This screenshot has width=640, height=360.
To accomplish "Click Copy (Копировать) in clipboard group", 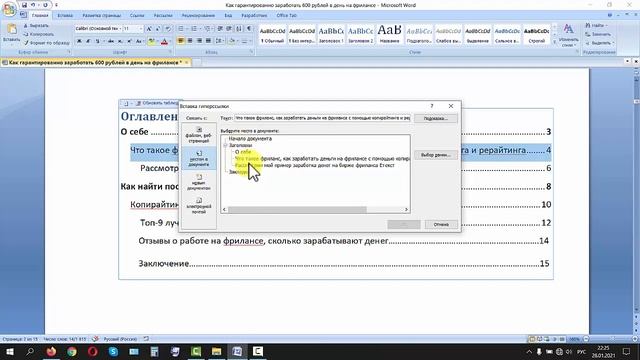I will click(x=39, y=34).
